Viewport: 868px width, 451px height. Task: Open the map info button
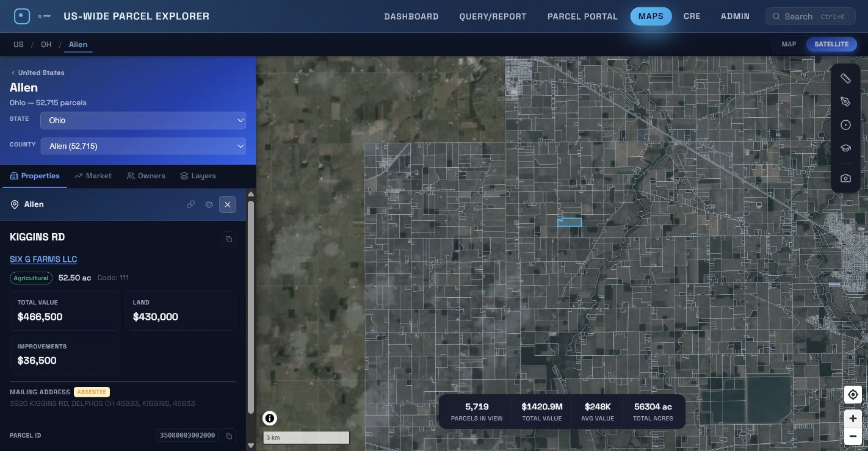pyautogui.click(x=270, y=418)
